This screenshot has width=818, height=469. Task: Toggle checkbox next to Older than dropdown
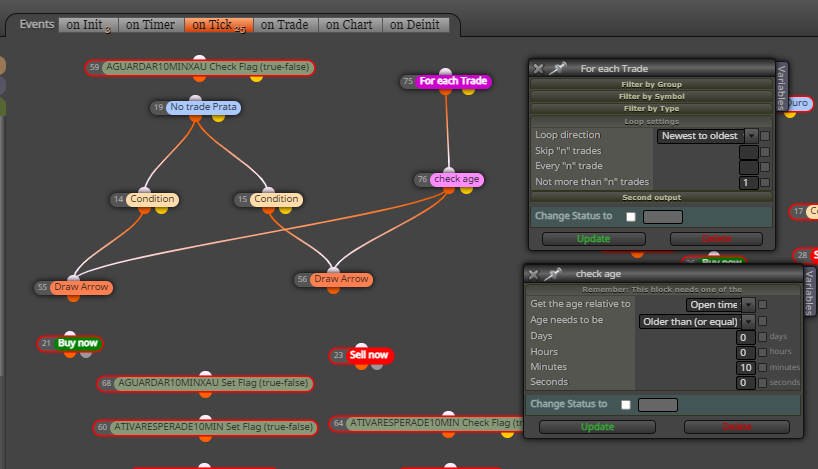click(762, 321)
